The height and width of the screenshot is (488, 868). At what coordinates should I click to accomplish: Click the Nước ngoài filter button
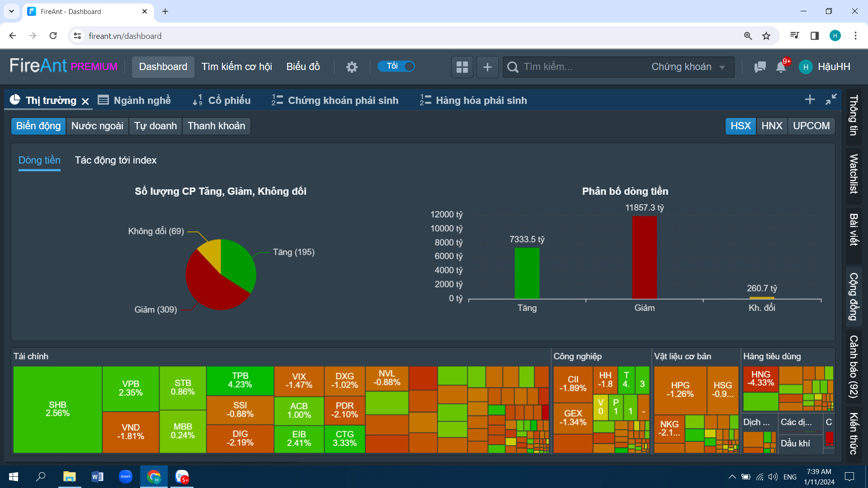point(97,126)
